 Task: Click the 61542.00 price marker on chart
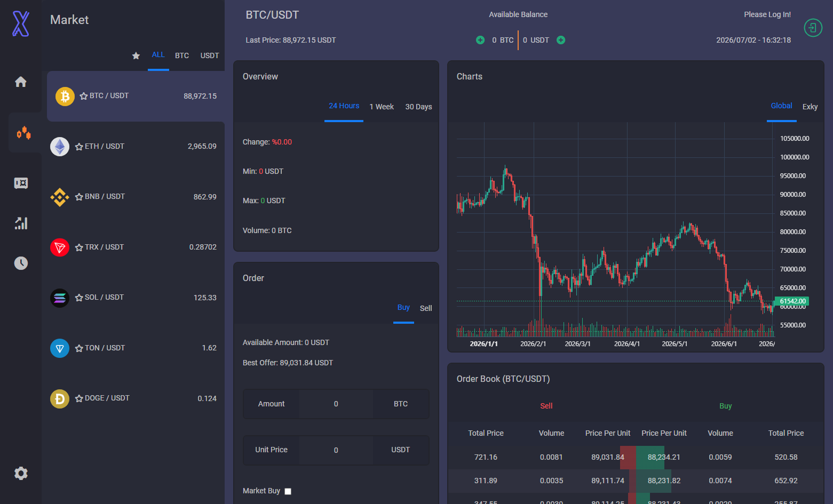tap(792, 301)
